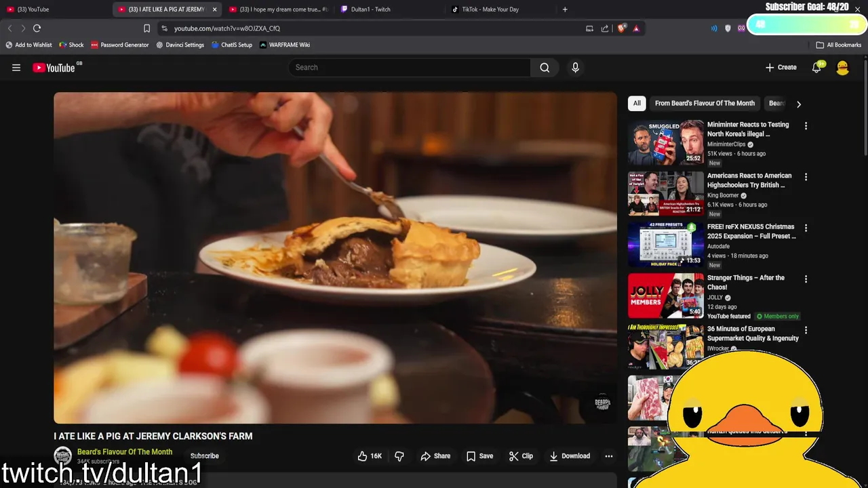Select the 'All' filter chip
This screenshot has height=488, width=868.
coord(637,104)
